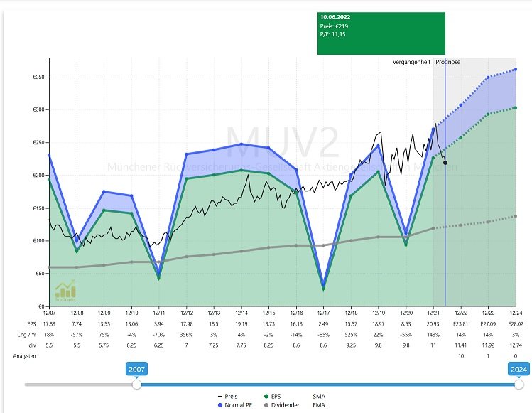Click the current price black dot marker
The width and height of the screenshot is (532, 413).
[445, 163]
